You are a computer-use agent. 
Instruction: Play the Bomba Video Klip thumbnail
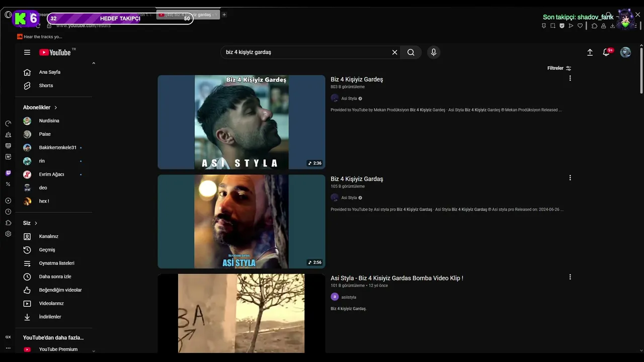(242, 313)
